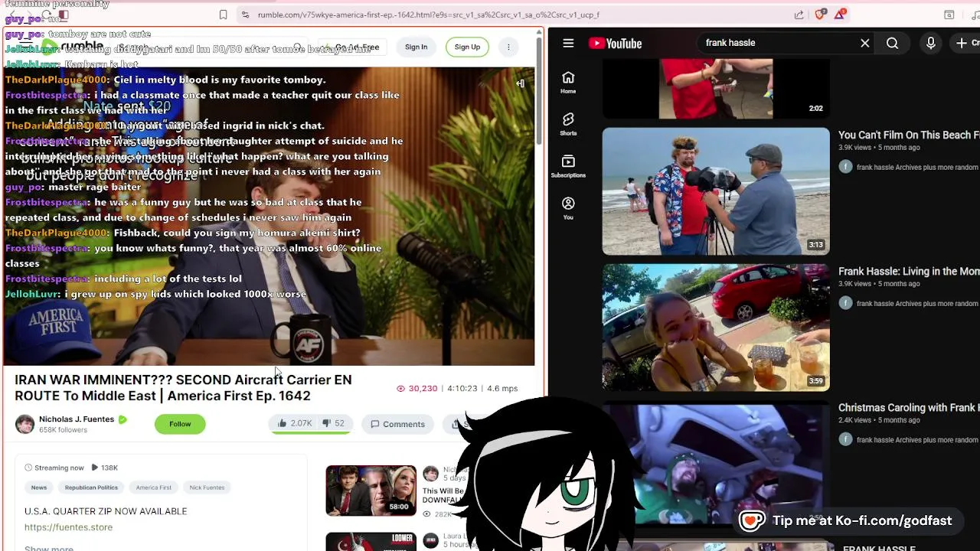The width and height of the screenshot is (980, 551).
Task: Click the Rumble Sign Up button
Action: tap(467, 47)
